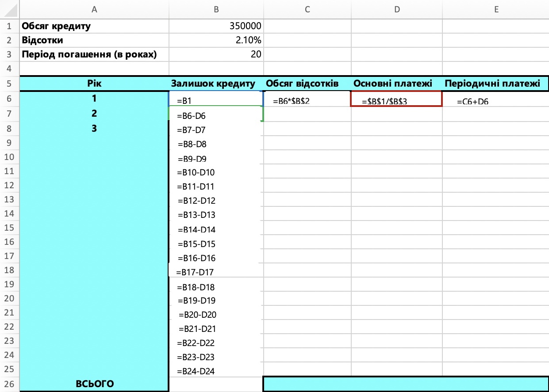
Task: Click the 'ВСЬОГО' total row label
Action: [x=94, y=384]
